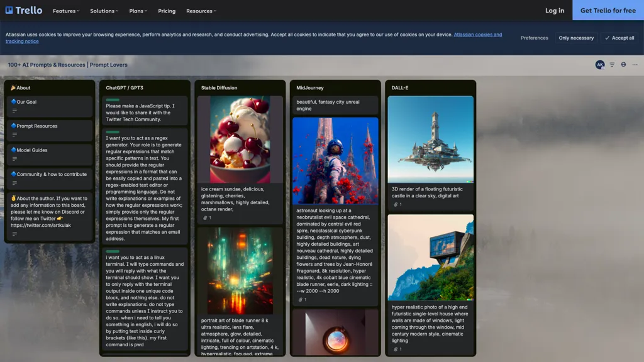Click green label on regex generator card
This screenshot has height=362, width=644.
click(x=113, y=132)
